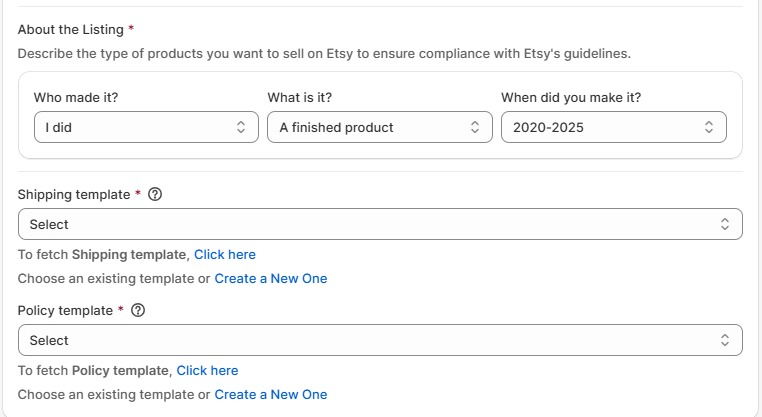This screenshot has width=762, height=417.
Task: Expand the Policy template Select dropdown
Action: [380, 340]
